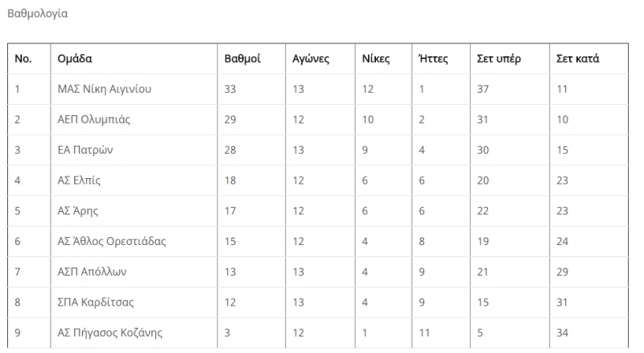Select the ΑΣ Άρης team name

(77, 210)
